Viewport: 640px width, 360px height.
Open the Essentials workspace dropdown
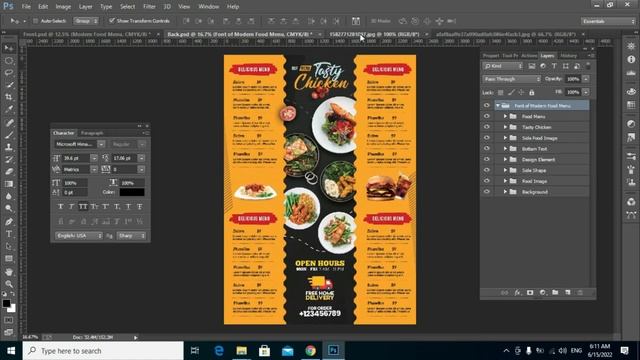[608, 21]
